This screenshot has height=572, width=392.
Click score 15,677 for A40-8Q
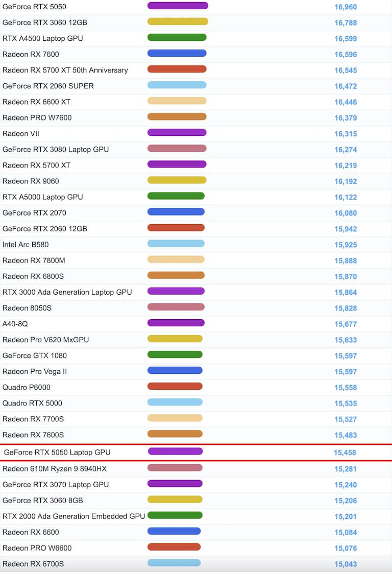346,324
